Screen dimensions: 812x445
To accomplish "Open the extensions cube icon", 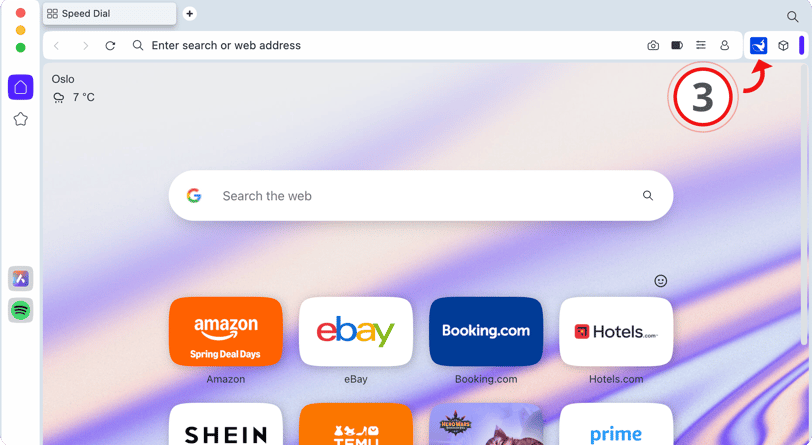I will click(x=783, y=46).
